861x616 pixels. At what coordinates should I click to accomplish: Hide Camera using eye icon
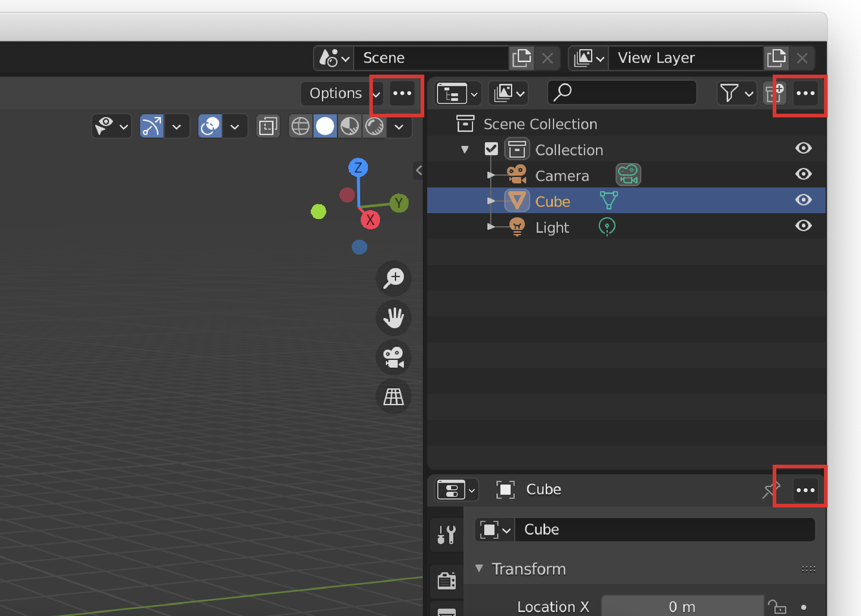point(803,174)
